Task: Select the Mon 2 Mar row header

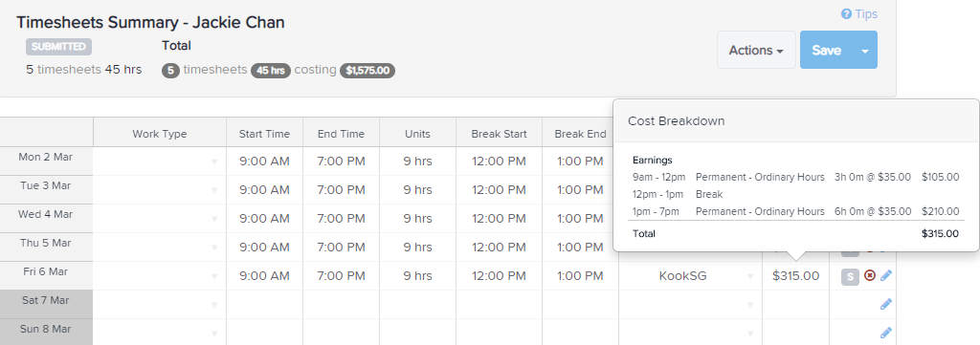Action: [x=46, y=161]
